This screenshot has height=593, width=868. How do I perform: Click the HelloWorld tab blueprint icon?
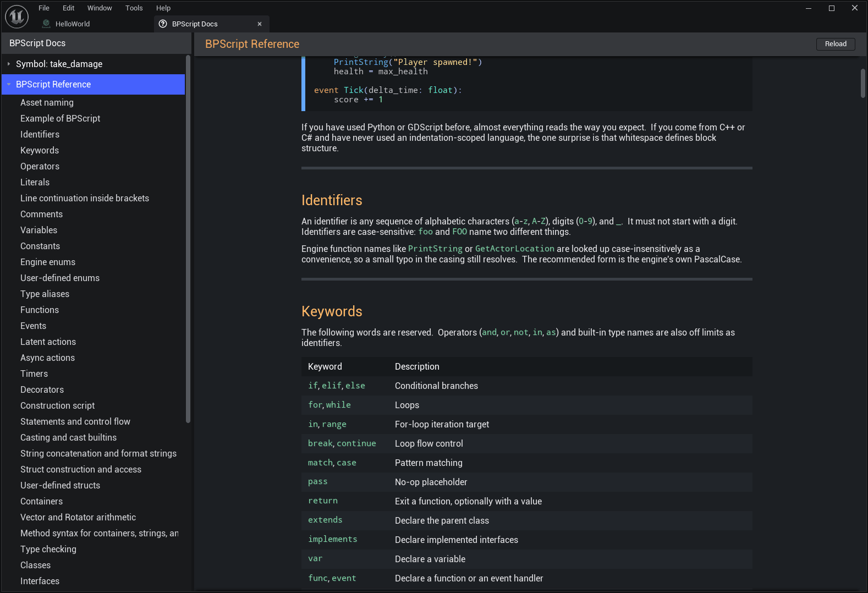pyautogui.click(x=46, y=24)
